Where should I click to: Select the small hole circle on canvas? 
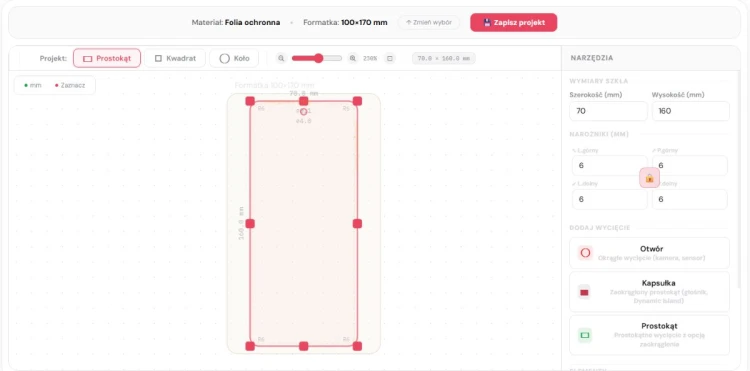click(x=303, y=111)
